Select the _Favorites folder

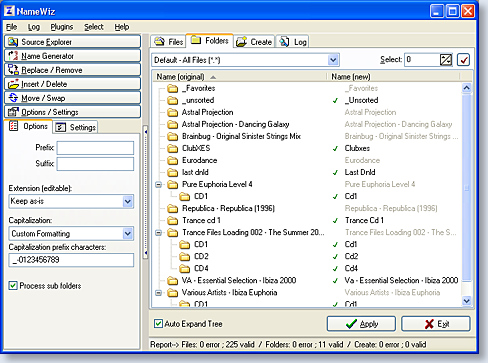[199, 88]
